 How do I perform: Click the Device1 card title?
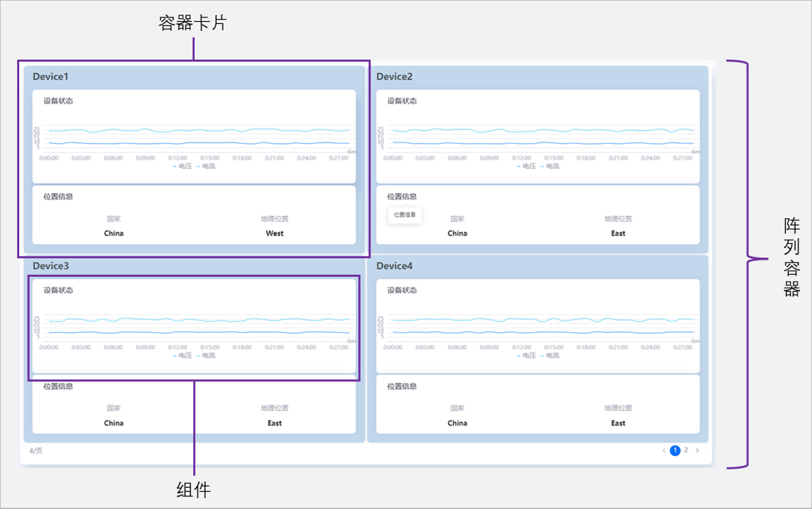50,76
